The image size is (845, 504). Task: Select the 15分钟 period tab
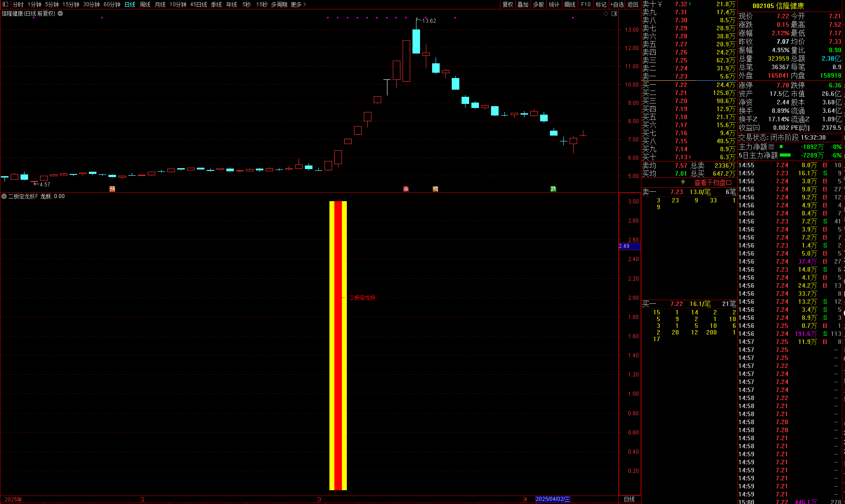(x=71, y=4)
